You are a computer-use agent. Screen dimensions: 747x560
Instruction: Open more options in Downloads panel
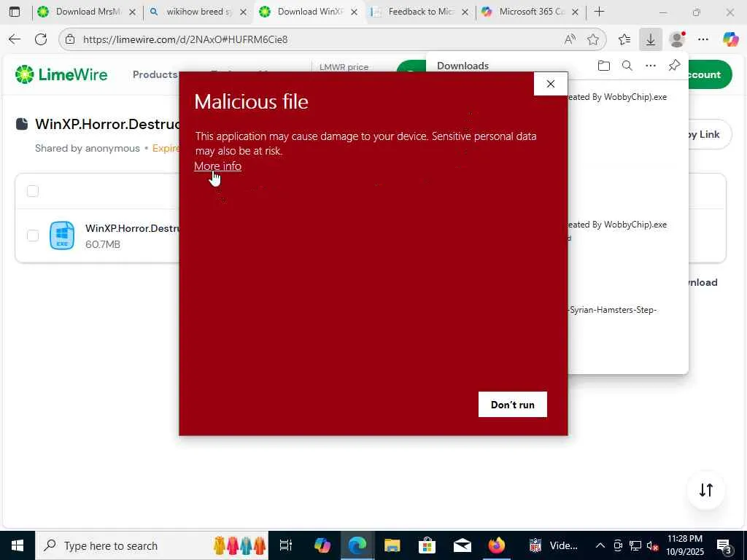[x=650, y=66]
